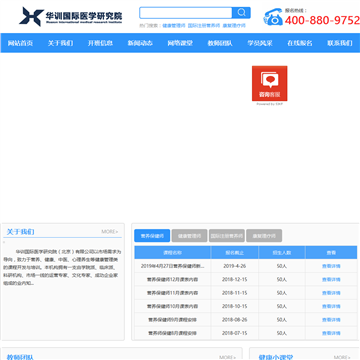
Task: Open the 开班信息 nav item
Action: 100,43
